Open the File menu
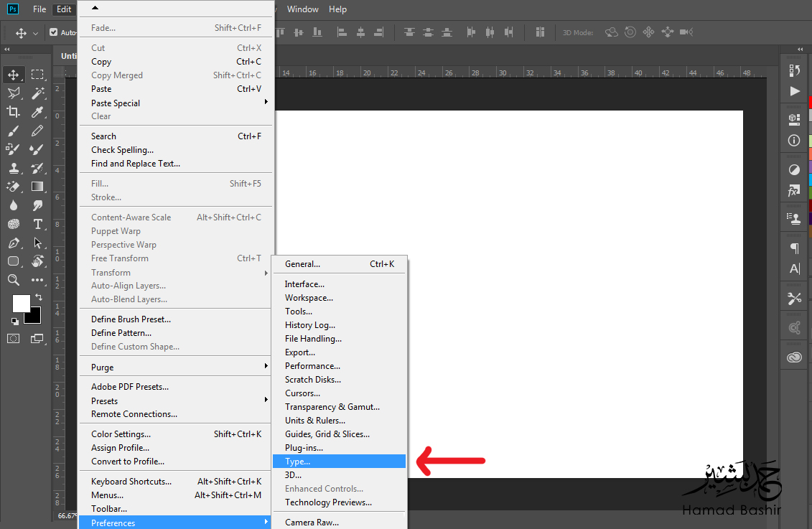The width and height of the screenshot is (812, 529). tap(39, 9)
